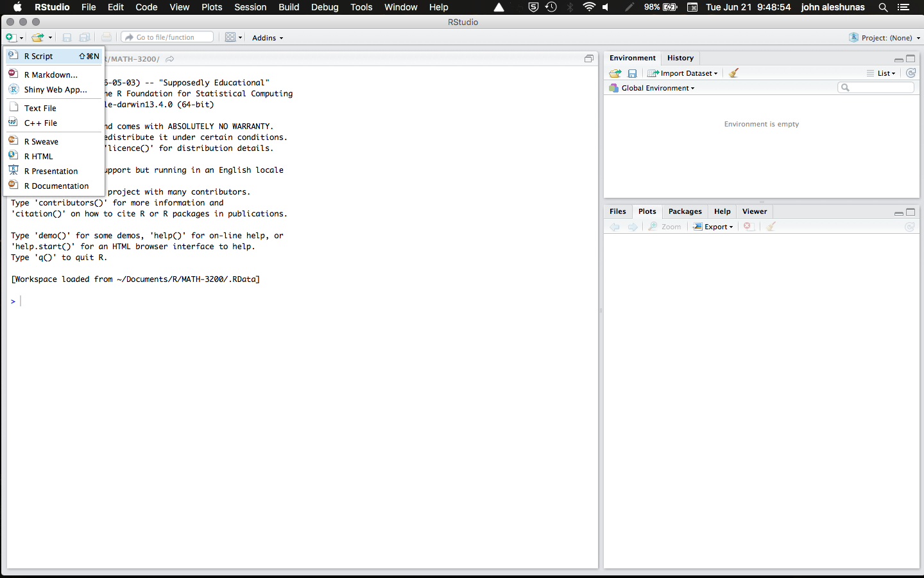The image size is (924, 578).
Task: Click the save icon in the toolbar
Action: (67, 37)
